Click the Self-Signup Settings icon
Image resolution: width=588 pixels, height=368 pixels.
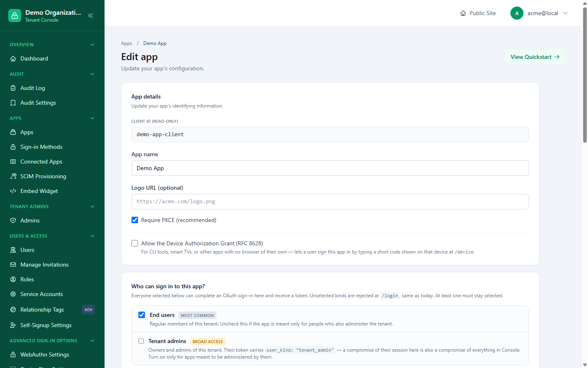pyautogui.click(x=13, y=325)
